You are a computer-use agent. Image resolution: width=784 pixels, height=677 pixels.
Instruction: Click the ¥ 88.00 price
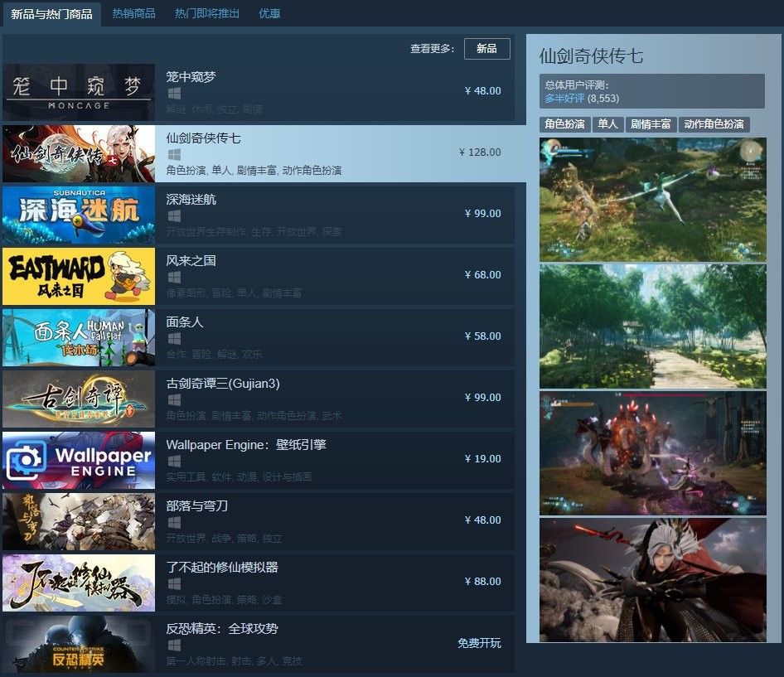[482, 582]
